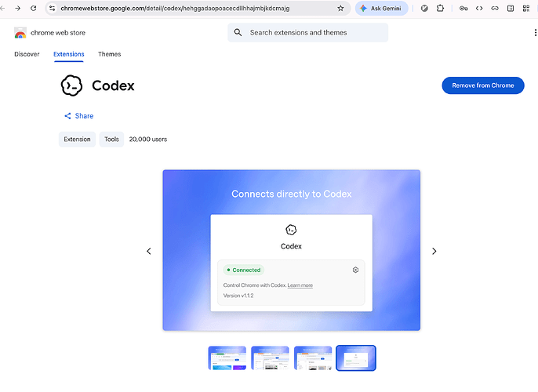Open the store three-dot menu
Viewport: 538px width, 392px height.
point(535,33)
